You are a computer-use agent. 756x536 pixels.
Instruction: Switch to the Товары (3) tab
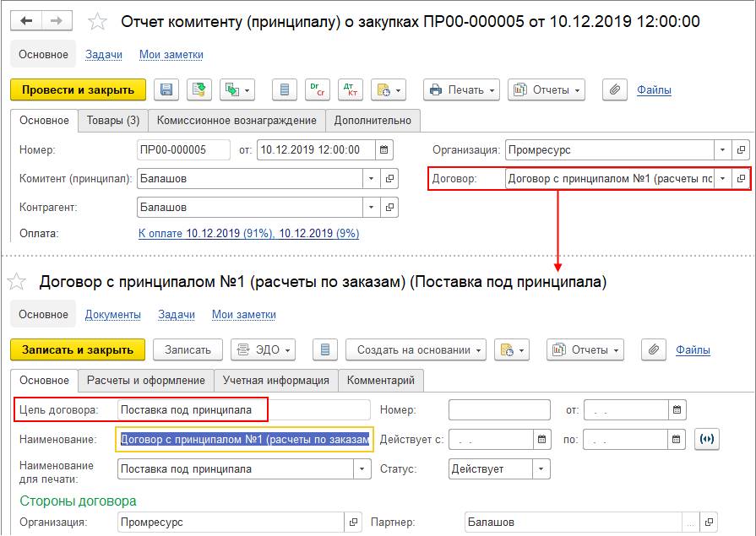tap(113, 121)
